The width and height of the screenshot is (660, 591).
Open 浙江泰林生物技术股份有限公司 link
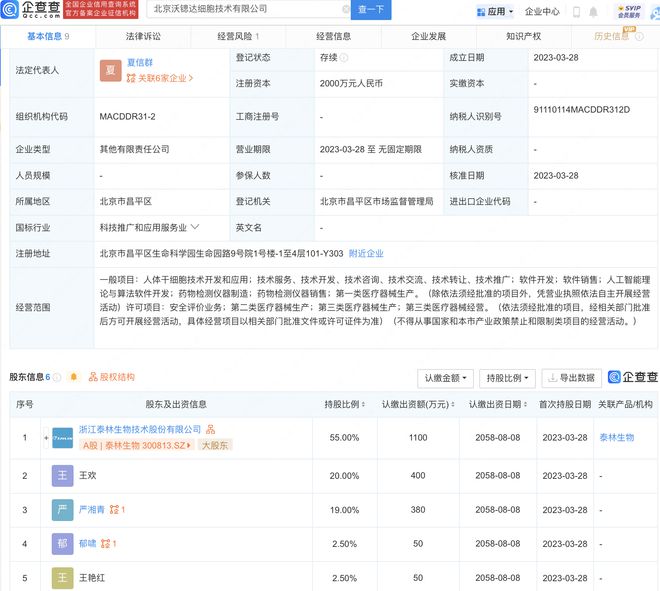point(140,429)
